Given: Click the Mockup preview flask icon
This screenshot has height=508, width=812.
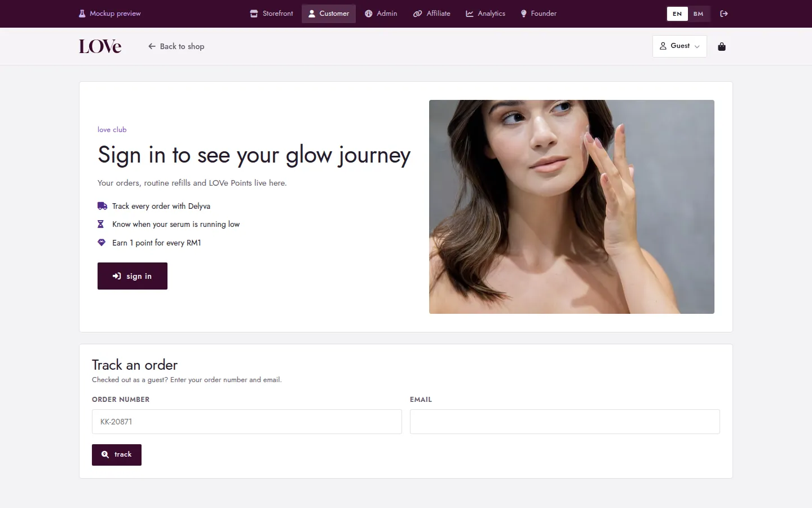Looking at the screenshot, I should point(82,14).
